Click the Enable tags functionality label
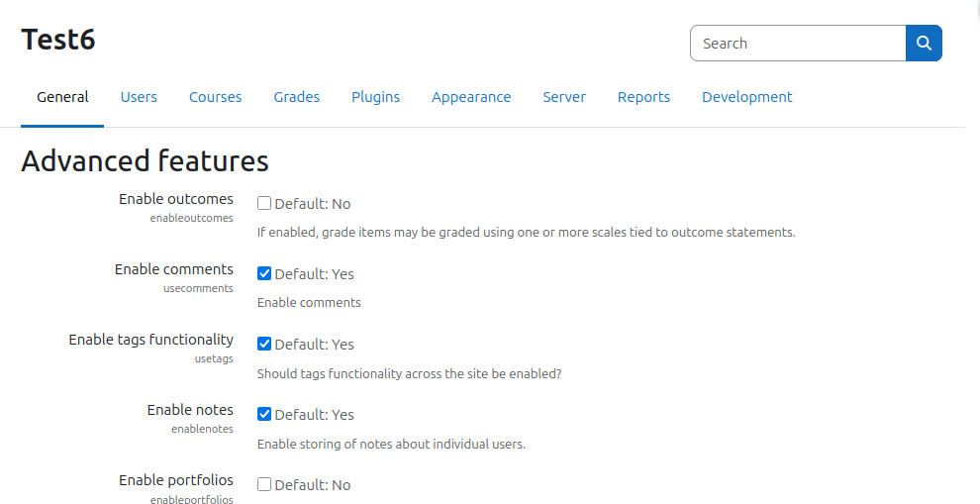 tap(151, 340)
